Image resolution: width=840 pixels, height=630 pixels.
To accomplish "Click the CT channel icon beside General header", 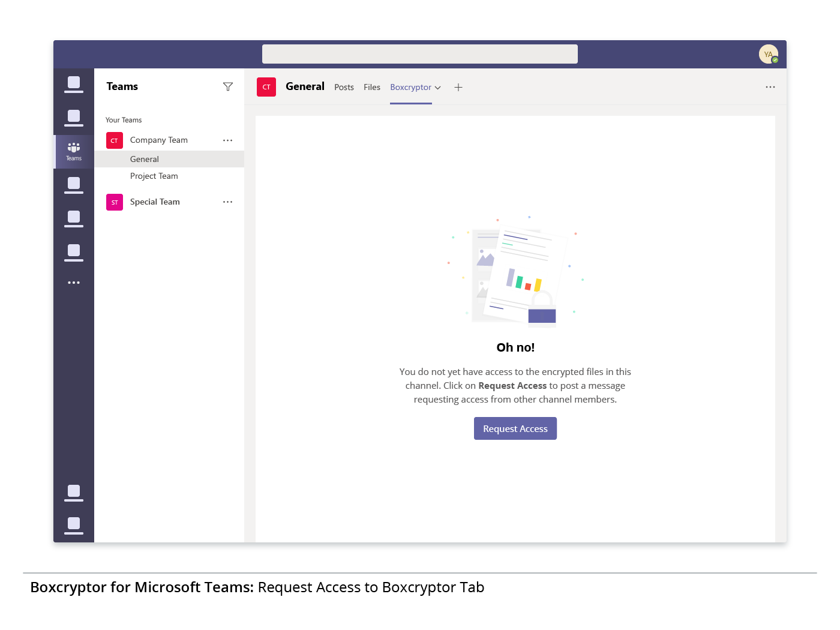I will pos(266,87).
